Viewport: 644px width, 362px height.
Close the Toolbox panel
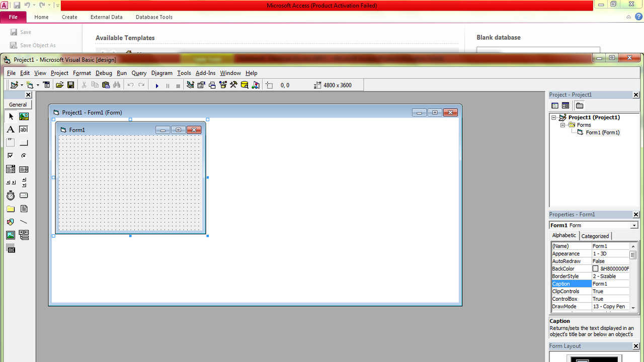point(28,95)
